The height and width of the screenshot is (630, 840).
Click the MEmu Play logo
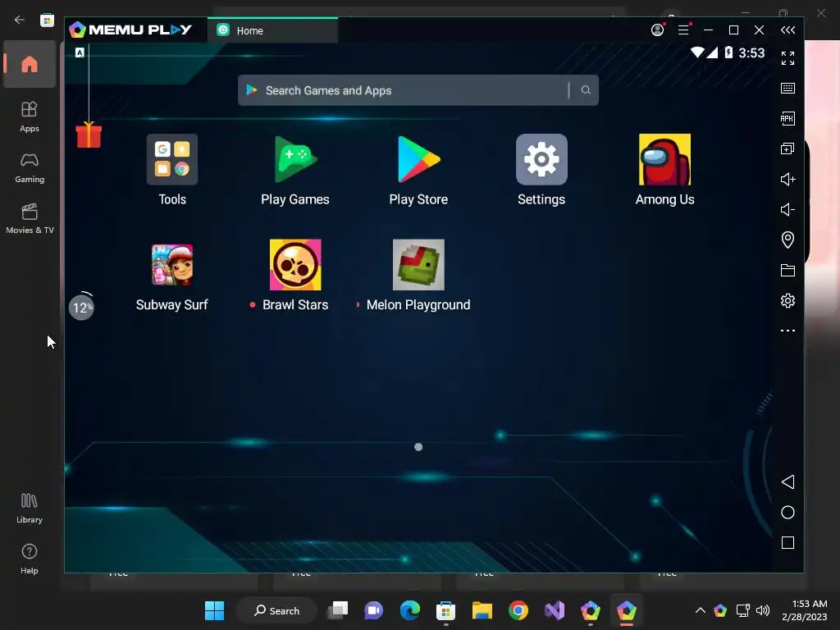click(130, 30)
